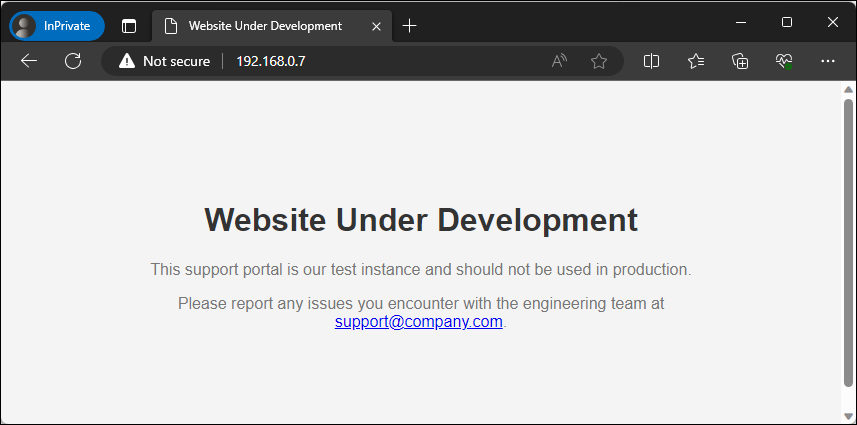Viewport: 857px width, 425px height.
Task: Toggle the split screen view
Action: (x=651, y=61)
